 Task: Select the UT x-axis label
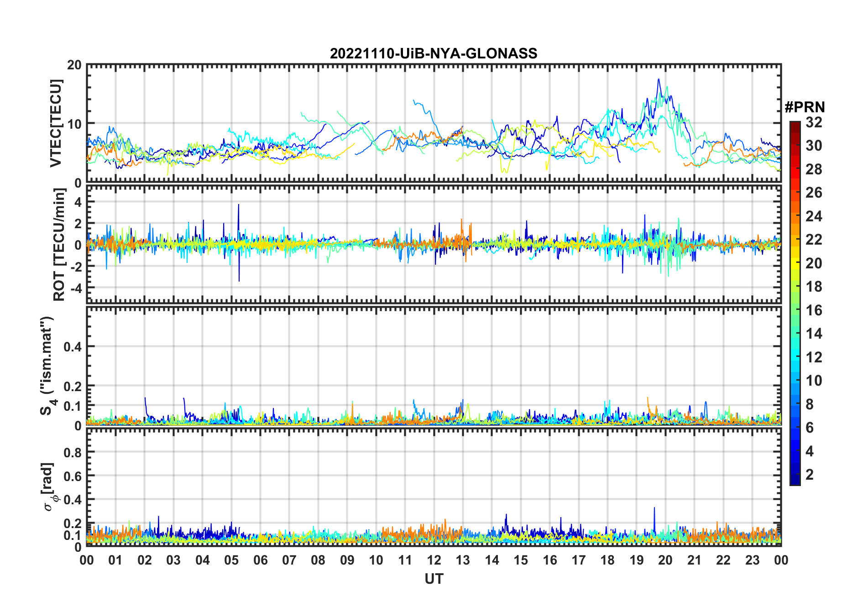point(434,579)
